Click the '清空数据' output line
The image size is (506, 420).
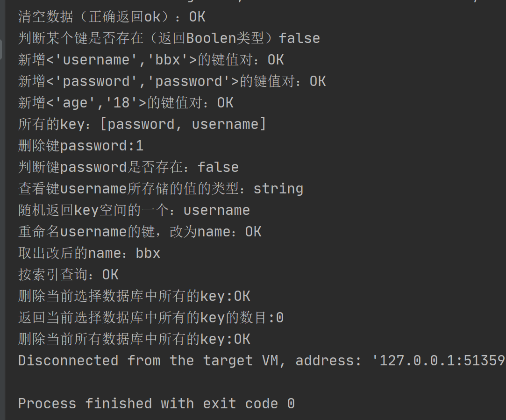111,17
